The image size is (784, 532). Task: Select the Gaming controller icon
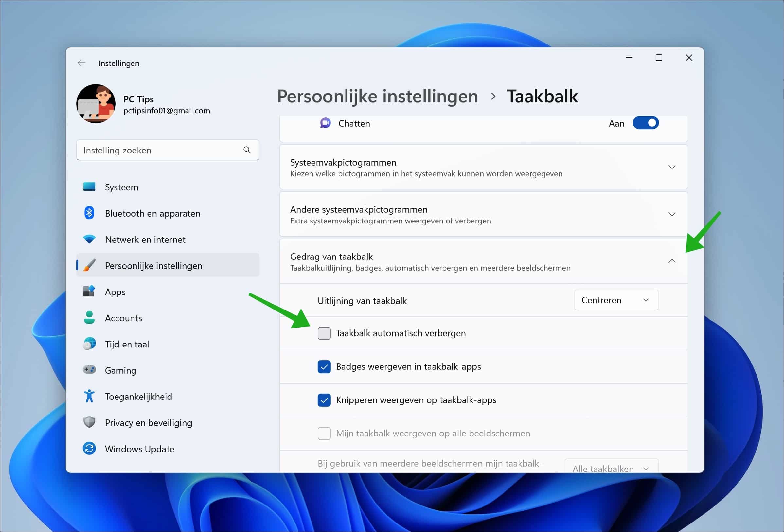pos(89,370)
